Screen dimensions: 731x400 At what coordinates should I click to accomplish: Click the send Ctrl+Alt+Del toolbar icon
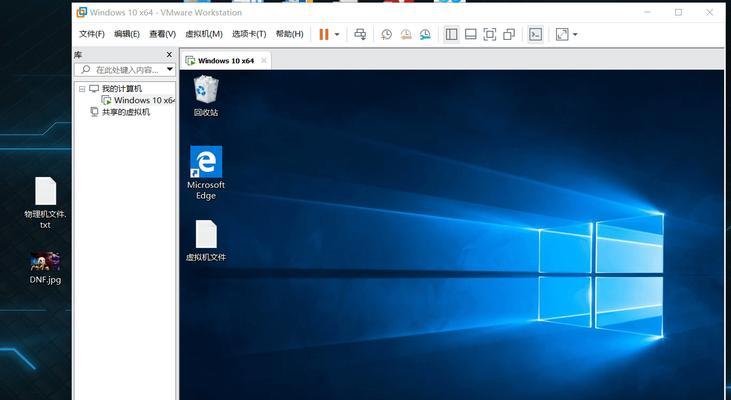pyautogui.click(x=360, y=34)
